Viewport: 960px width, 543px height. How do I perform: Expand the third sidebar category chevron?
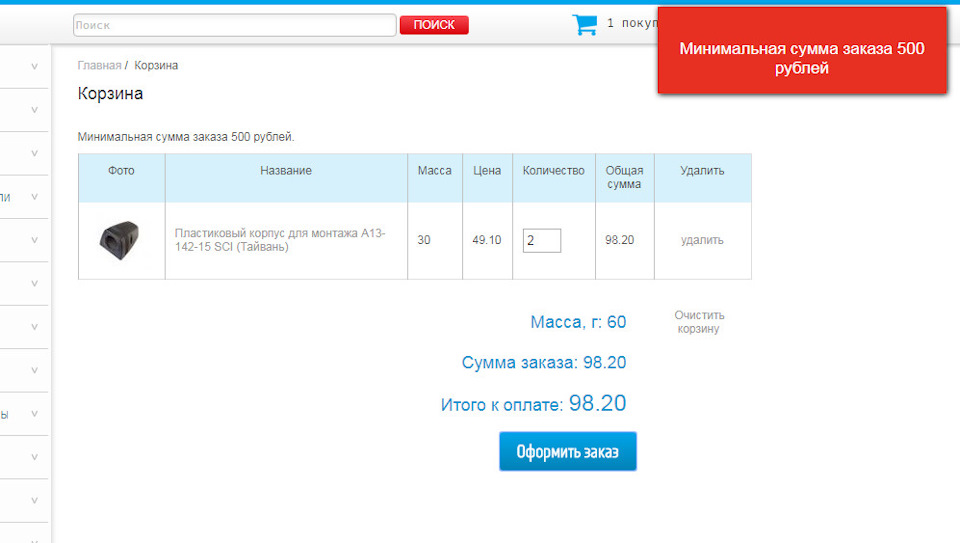pos(34,154)
